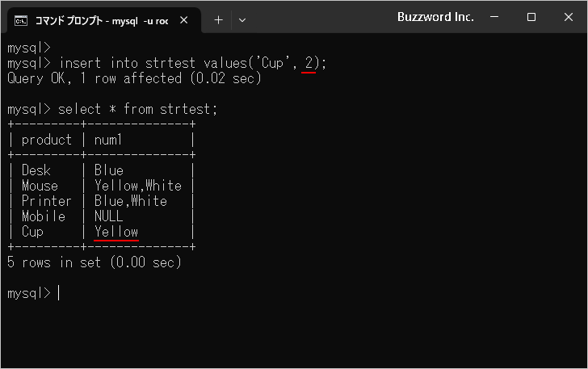Click the insert into strtest command line

(x=167, y=63)
